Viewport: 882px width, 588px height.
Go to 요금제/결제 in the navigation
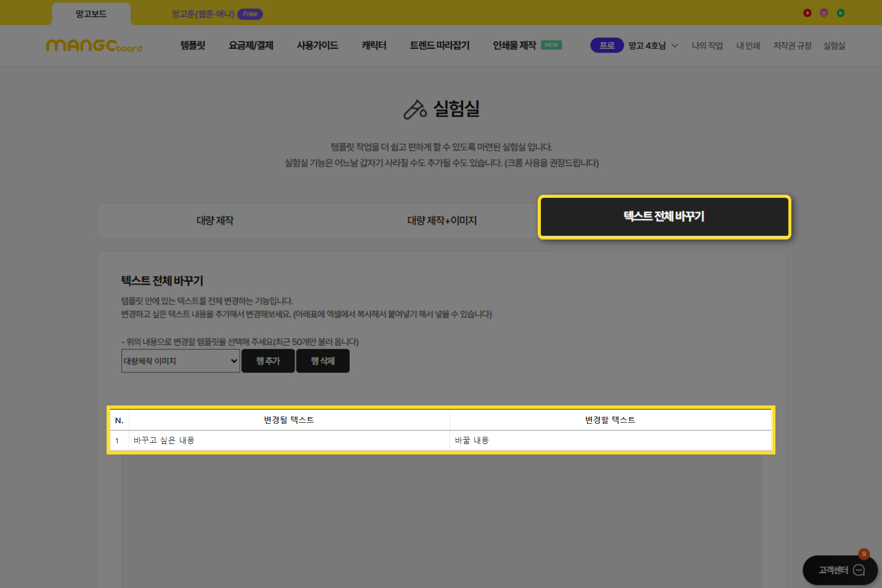pyautogui.click(x=251, y=45)
